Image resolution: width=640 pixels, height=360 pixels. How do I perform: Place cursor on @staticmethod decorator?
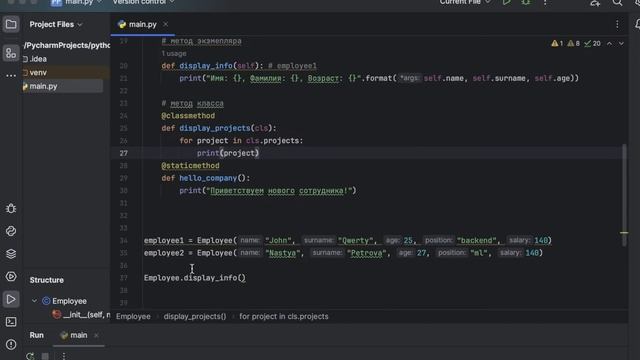190,166
